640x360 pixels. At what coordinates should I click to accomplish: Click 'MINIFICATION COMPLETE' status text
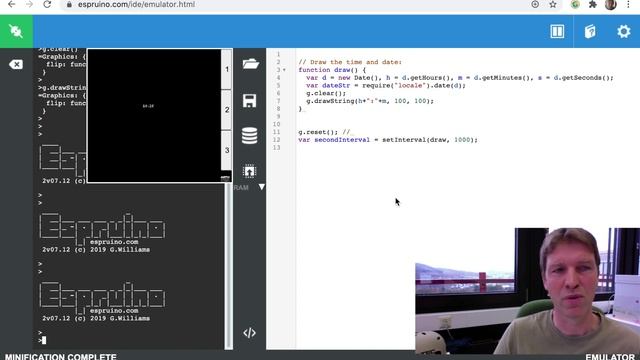(x=60, y=356)
